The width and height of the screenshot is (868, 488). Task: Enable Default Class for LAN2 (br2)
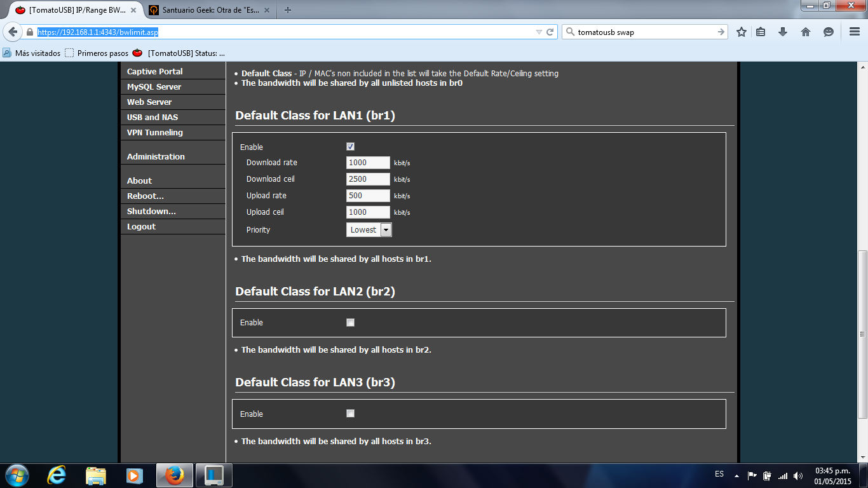point(350,322)
